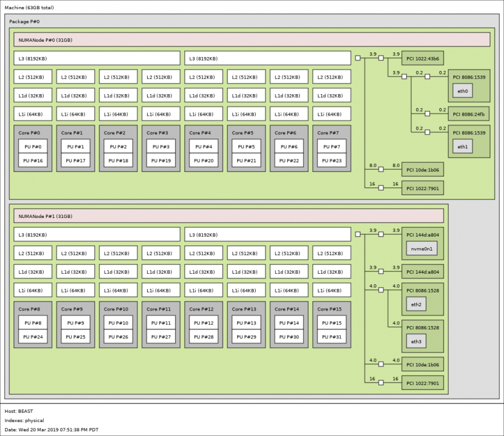The height and width of the screenshot is (436, 504).
Task: Click the NUMANode P#0 (31GB) bar
Action: (252, 40)
